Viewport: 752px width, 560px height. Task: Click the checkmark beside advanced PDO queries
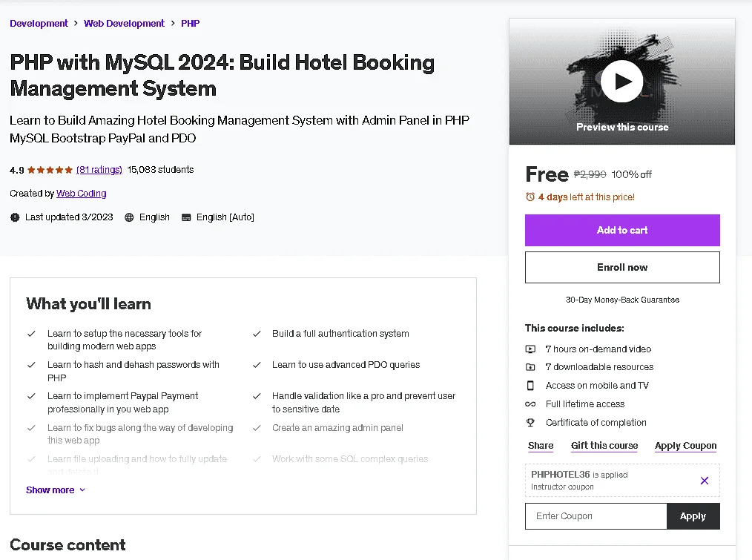click(x=257, y=365)
